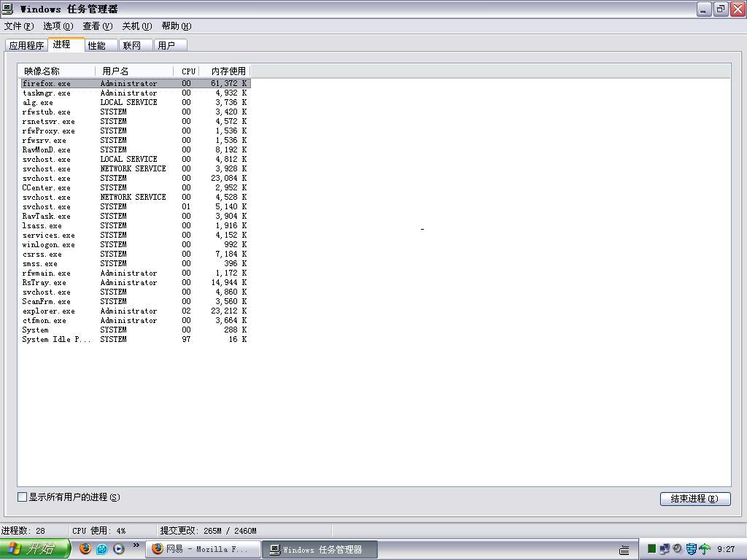Select services.exe process row
This screenshot has width=747, height=560.
(136, 236)
